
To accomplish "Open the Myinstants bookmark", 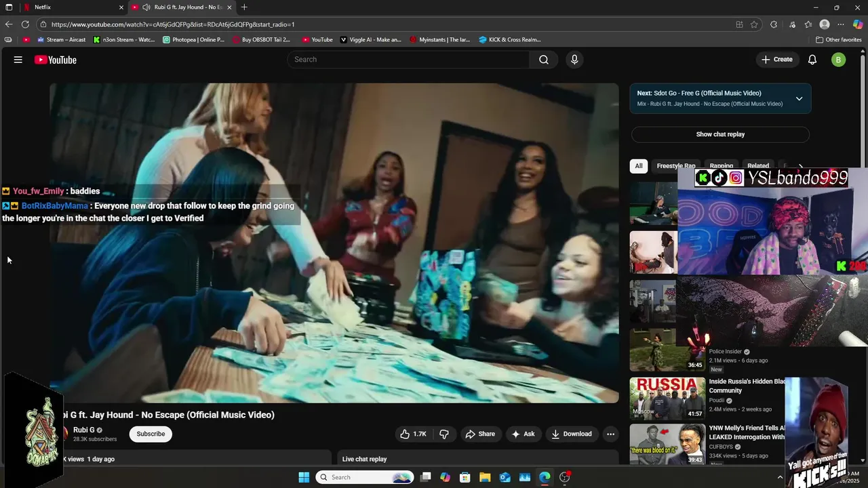I will 440,39.
